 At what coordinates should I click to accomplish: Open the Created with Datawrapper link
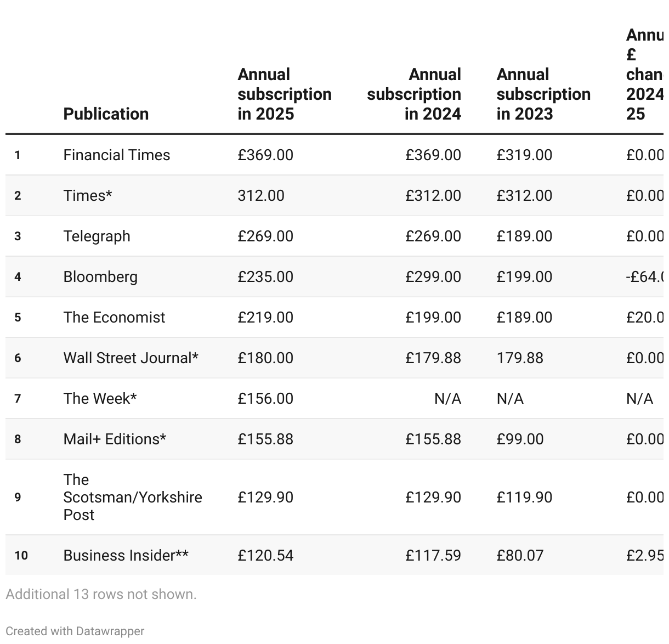(75, 631)
